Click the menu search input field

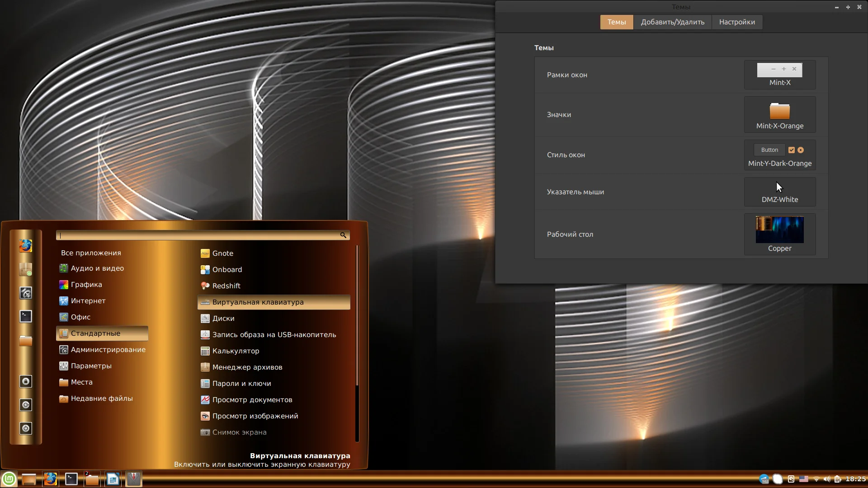[199, 235]
